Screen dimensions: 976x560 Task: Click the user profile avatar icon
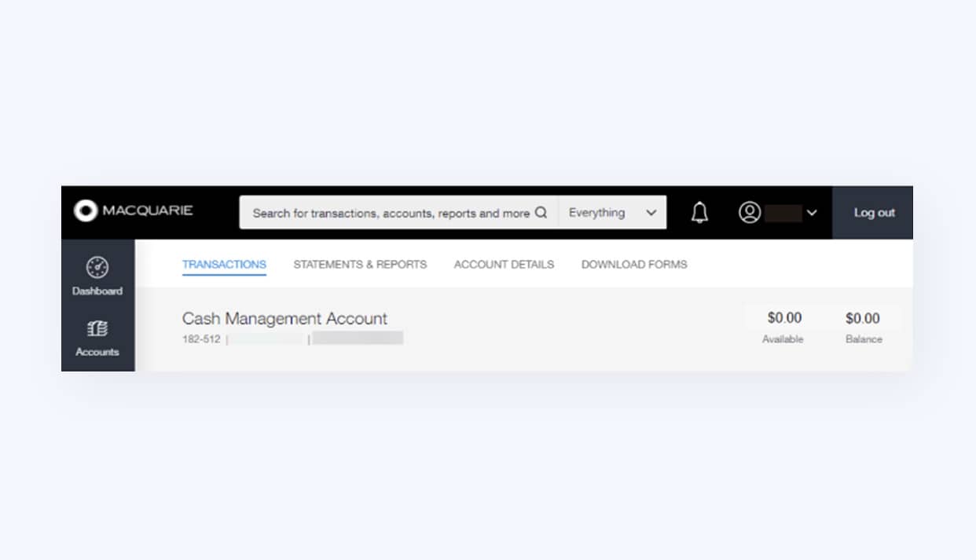pos(750,212)
